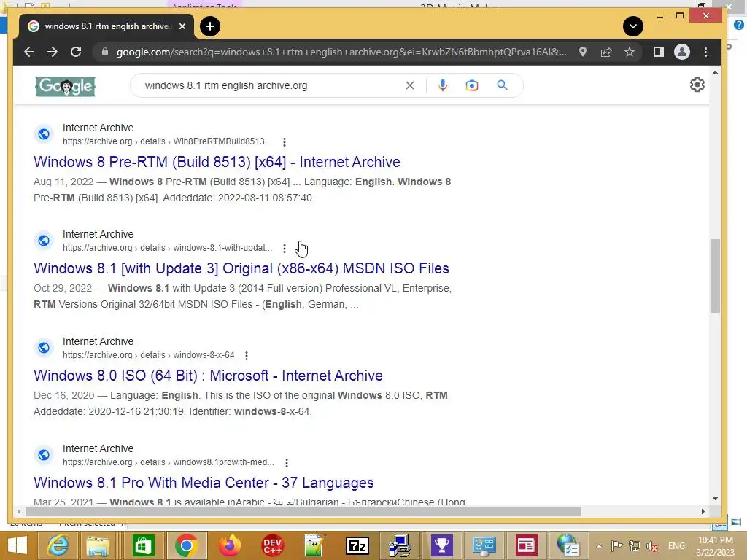This screenshot has width=747, height=560.
Task: Switch input language ENG
Action: (676, 545)
